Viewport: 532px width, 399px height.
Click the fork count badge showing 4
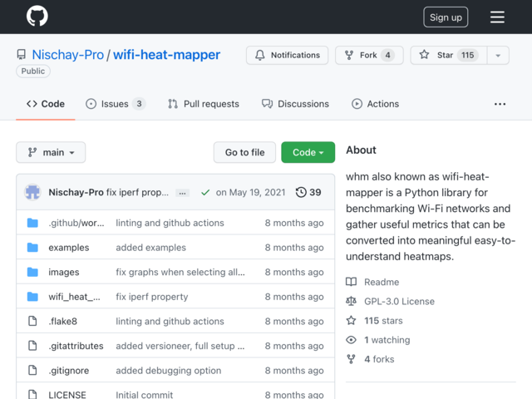pyautogui.click(x=387, y=55)
